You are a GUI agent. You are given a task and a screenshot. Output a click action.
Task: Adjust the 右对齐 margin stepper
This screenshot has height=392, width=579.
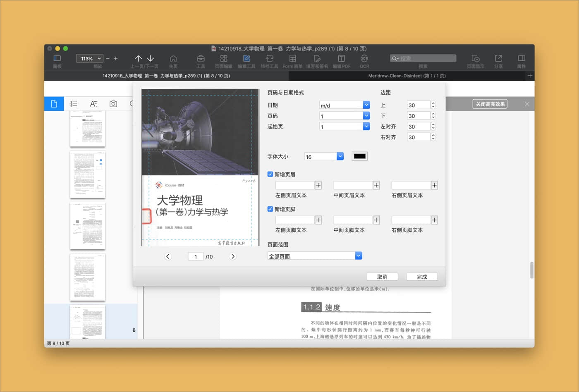point(433,137)
